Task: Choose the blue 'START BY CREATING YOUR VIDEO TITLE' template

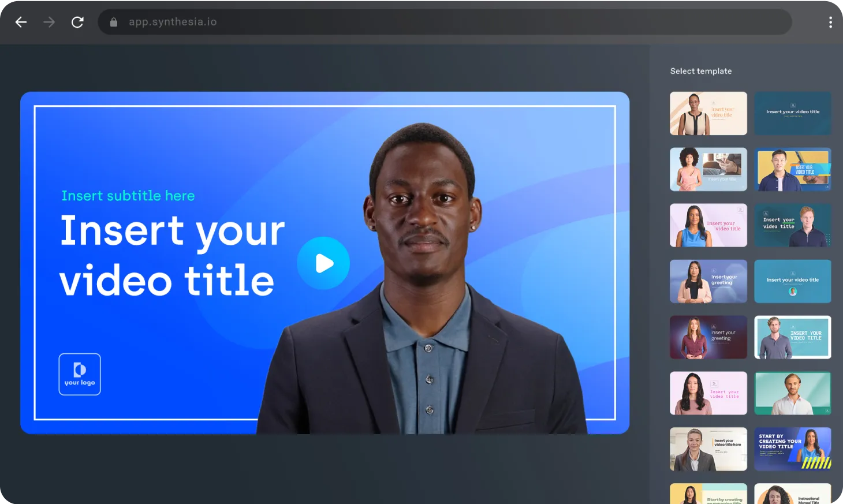Action: pos(793,449)
